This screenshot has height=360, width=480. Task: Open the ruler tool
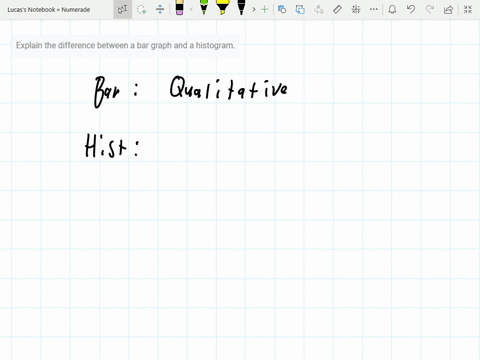pos(337,9)
